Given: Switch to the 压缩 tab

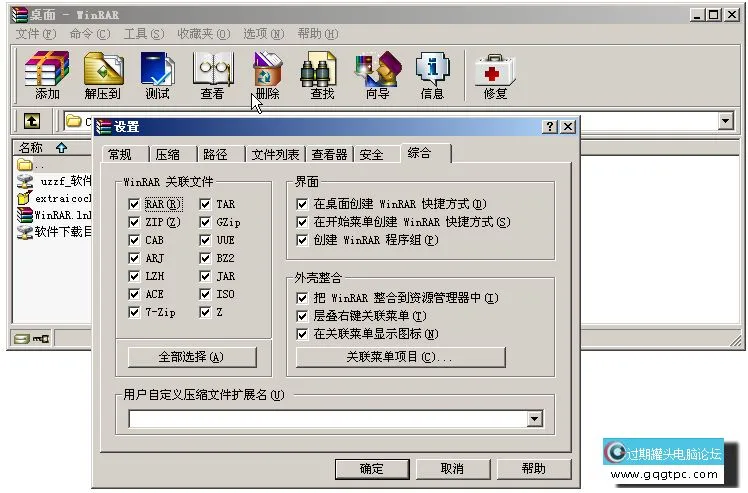Looking at the screenshot, I should [x=172, y=155].
